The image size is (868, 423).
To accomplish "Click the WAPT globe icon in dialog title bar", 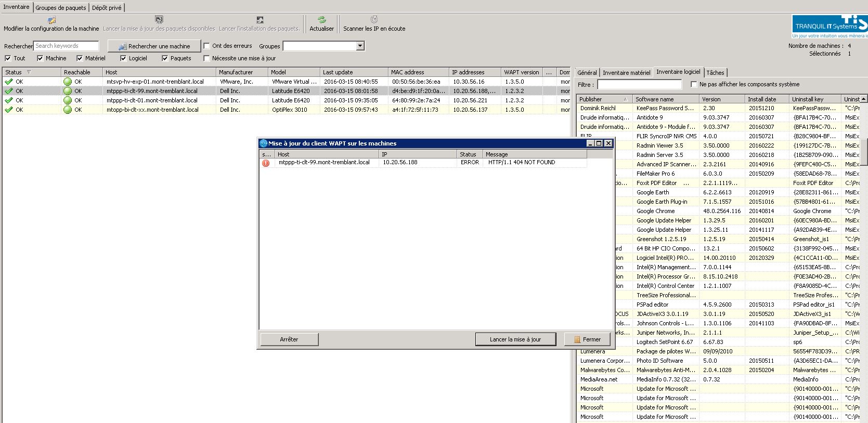I will coord(264,143).
